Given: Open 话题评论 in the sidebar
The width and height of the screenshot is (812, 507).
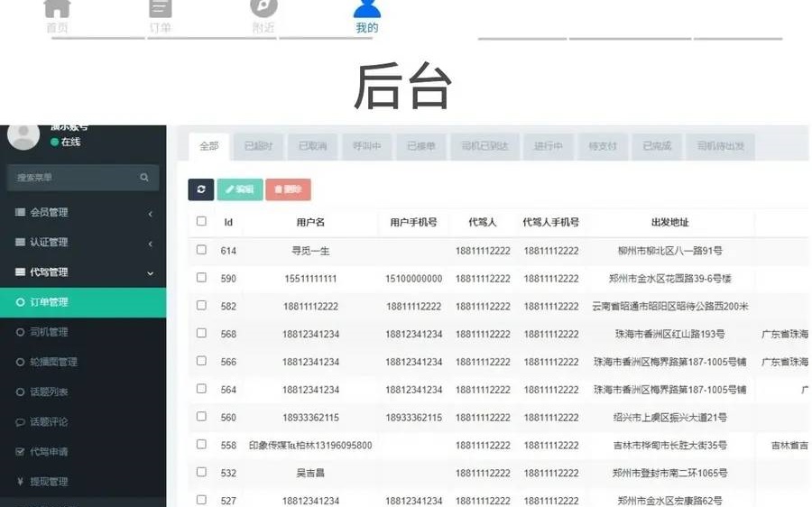Looking at the screenshot, I should 49,421.
